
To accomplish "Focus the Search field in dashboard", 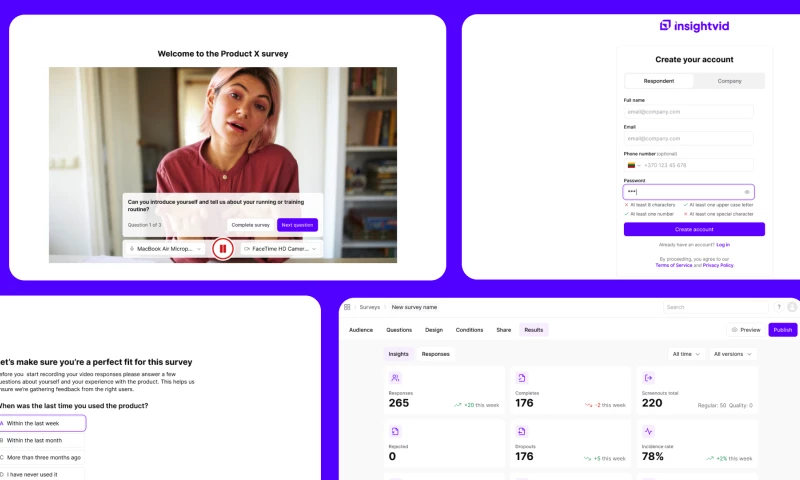I will (x=716, y=307).
